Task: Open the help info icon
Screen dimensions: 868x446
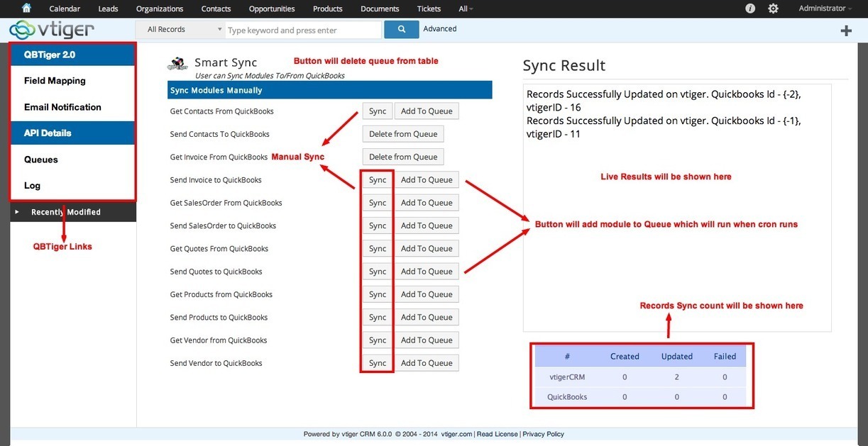Action: (750, 9)
